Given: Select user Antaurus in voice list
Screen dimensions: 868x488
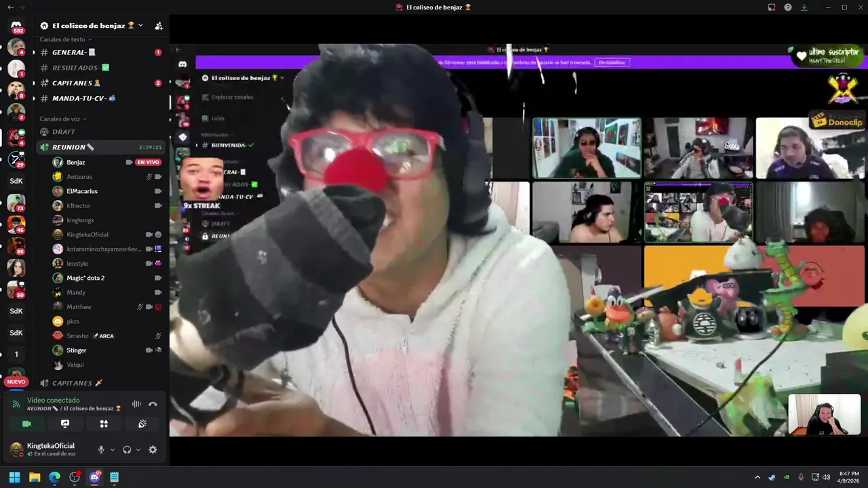Looking at the screenshot, I should 106,177.
